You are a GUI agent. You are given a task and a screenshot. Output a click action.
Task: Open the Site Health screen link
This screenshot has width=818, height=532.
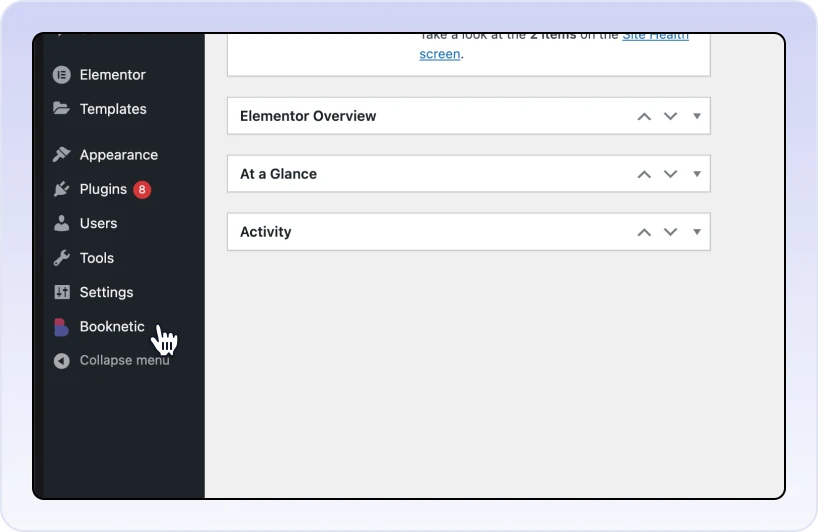[440, 54]
